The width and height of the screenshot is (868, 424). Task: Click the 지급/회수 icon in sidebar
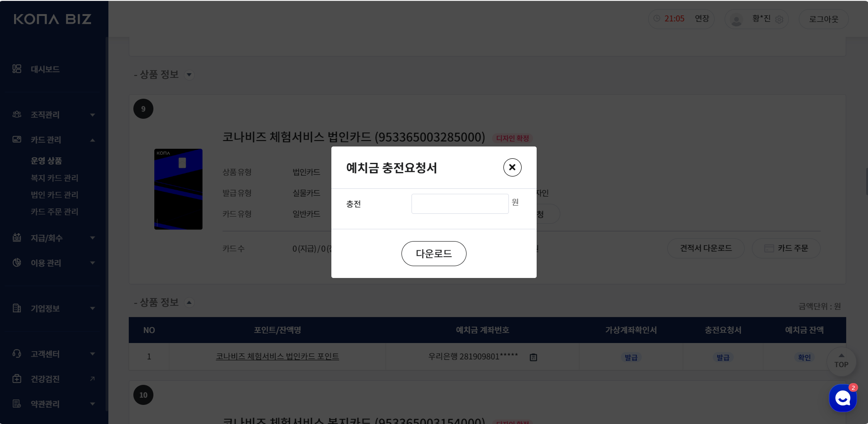pyautogui.click(x=17, y=237)
